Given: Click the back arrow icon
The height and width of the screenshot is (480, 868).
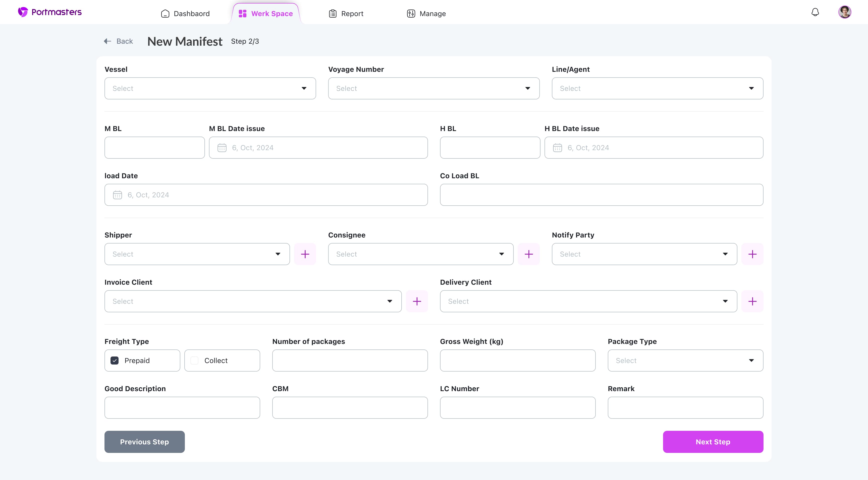Looking at the screenshot, I should (x=107, y=41).
